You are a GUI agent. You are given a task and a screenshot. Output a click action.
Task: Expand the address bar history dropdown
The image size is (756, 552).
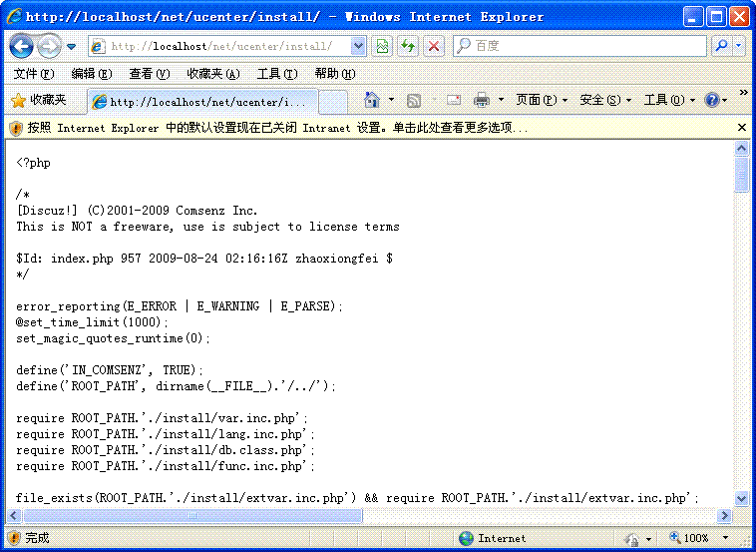(x=358, y=46)
